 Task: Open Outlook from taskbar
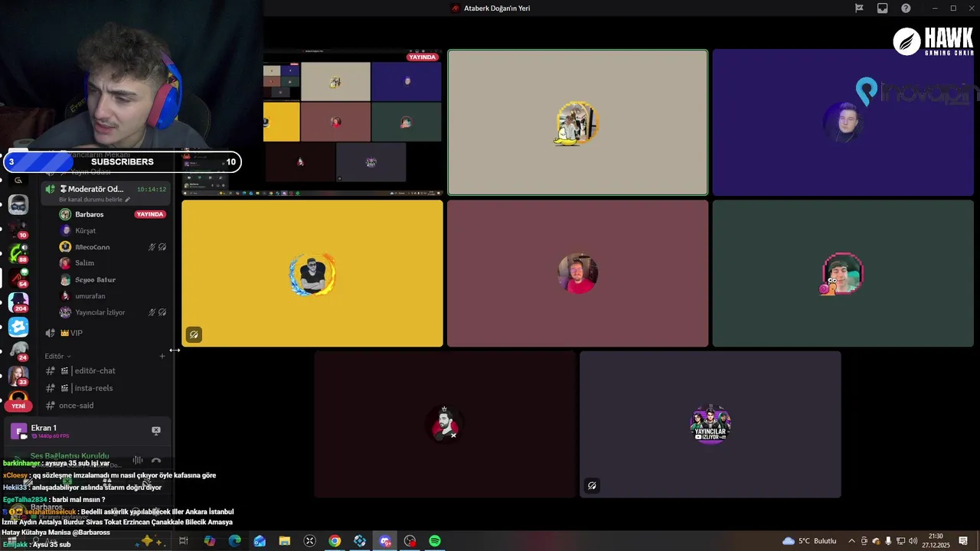point(260,541)
